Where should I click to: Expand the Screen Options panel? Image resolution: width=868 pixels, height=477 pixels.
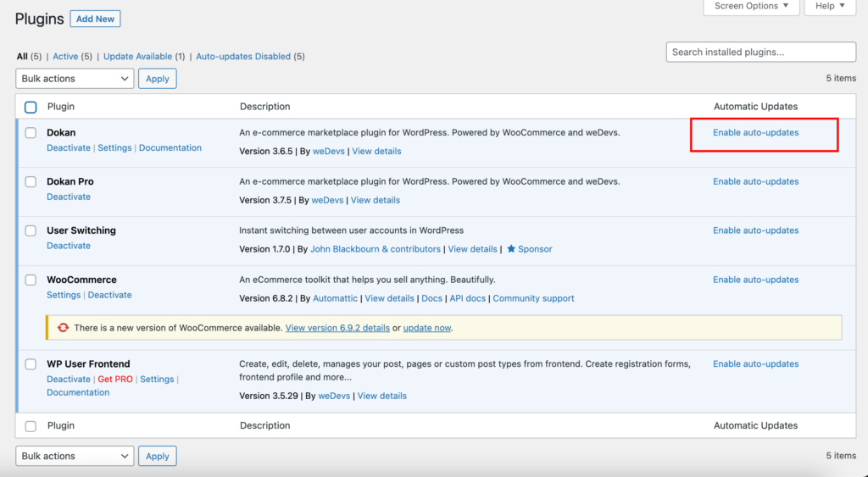(751, 6)
